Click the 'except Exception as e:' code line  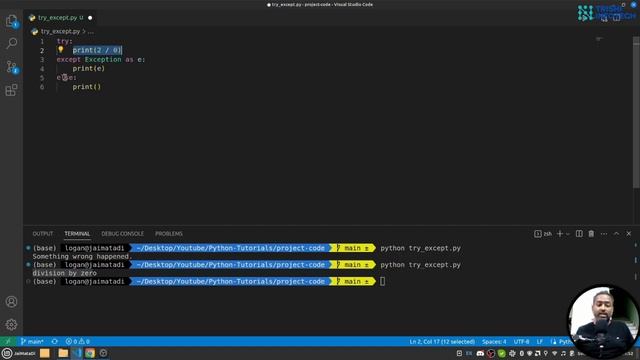101,60
